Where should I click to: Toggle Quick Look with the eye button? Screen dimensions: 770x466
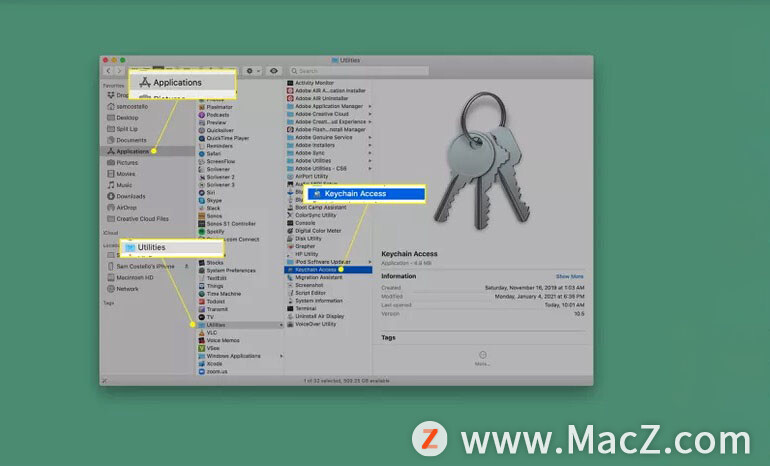point(274,71)
